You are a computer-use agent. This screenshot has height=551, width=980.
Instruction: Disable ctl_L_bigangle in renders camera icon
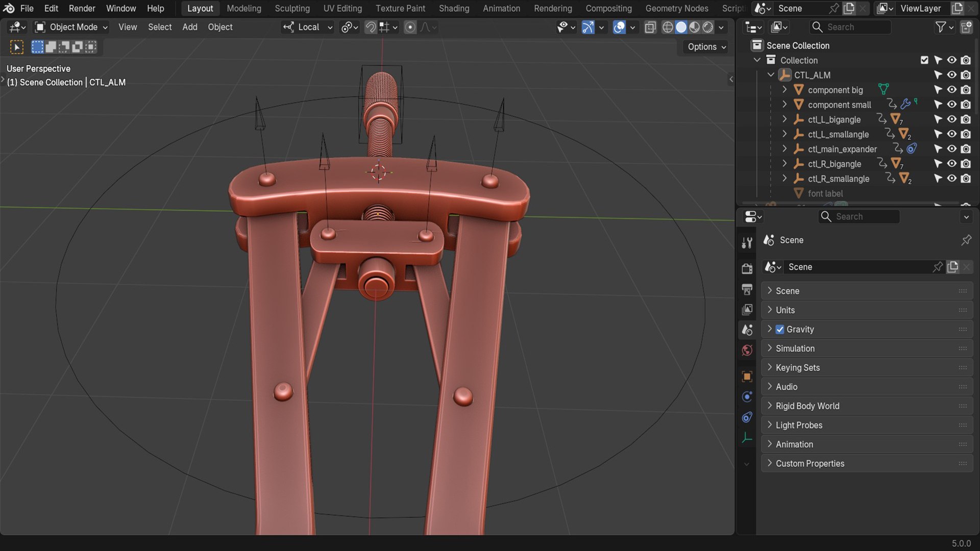point(966,119)
